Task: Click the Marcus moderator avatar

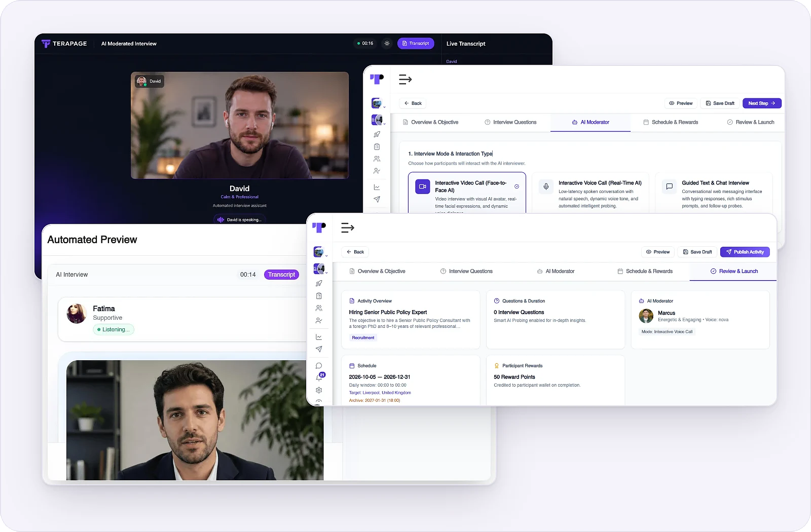Action: point(646,316)
